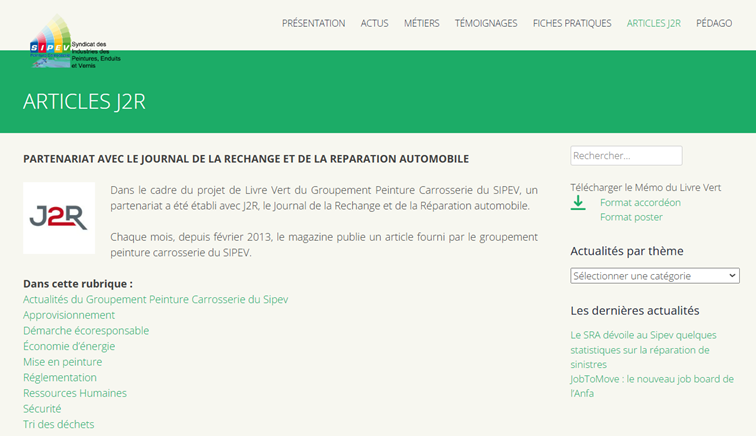
Task: Open the Réglementation category link
Action: (x=60, y=378)
